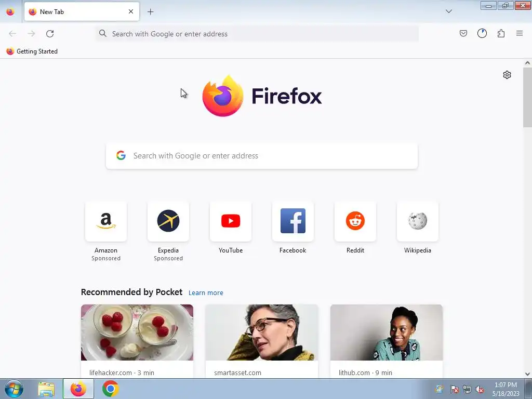The image size is (532, 399).
Task: Expand the list all tabs chevron
Action: point(448,11)
